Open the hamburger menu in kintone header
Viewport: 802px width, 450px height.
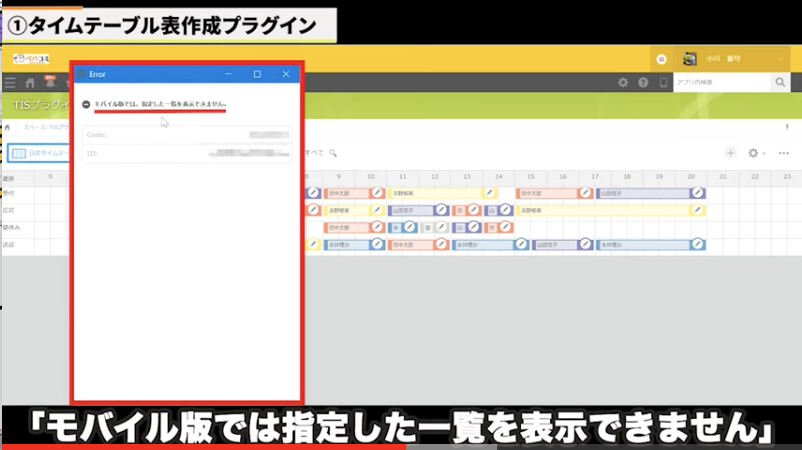click(10, 83)
